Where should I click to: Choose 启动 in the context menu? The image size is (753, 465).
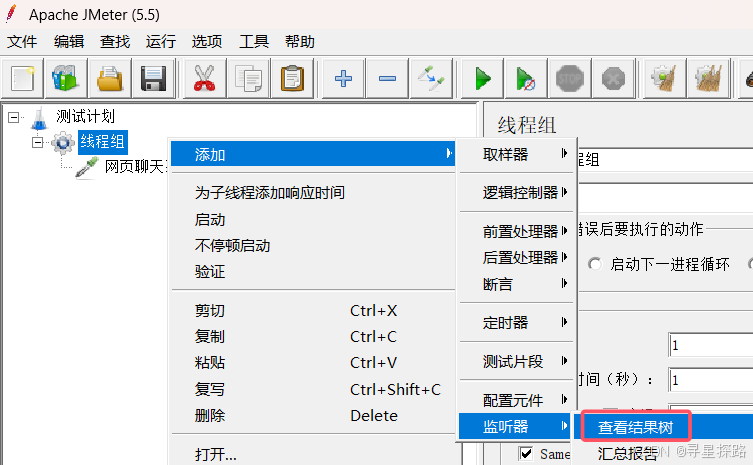(x=313, y=220)
